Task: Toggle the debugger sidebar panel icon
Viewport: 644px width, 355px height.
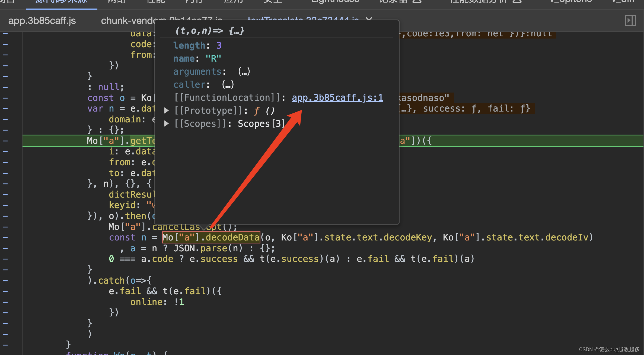Action: click(x=630, y=21)
